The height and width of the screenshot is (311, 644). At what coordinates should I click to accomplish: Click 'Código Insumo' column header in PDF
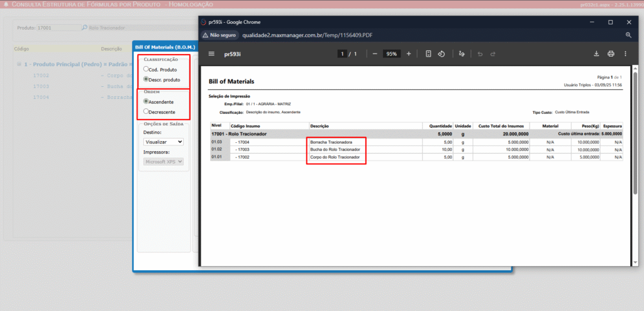pyautogui.click(x=245, y=126)
